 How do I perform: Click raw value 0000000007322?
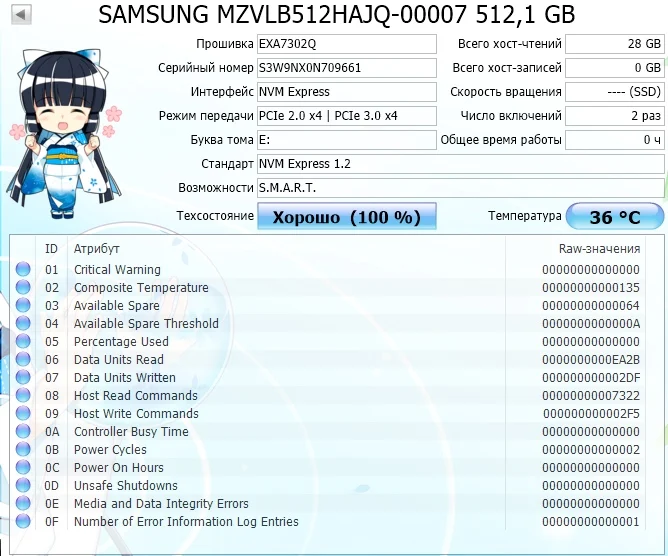click(590, 395)
